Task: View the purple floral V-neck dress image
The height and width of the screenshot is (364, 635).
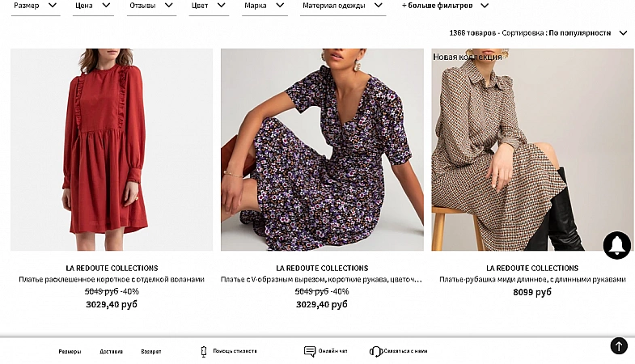Action: pyautogui.click(x=322, y=150)
